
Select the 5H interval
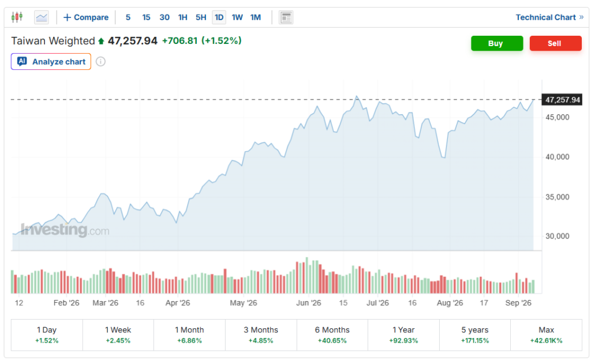pyautogui.click(x=201, y=17)
